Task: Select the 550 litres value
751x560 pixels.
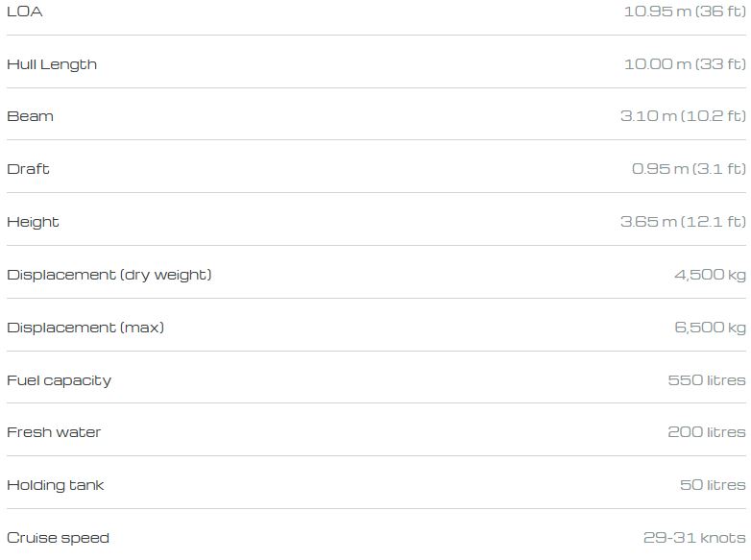Action: click(x=706, y=380)
